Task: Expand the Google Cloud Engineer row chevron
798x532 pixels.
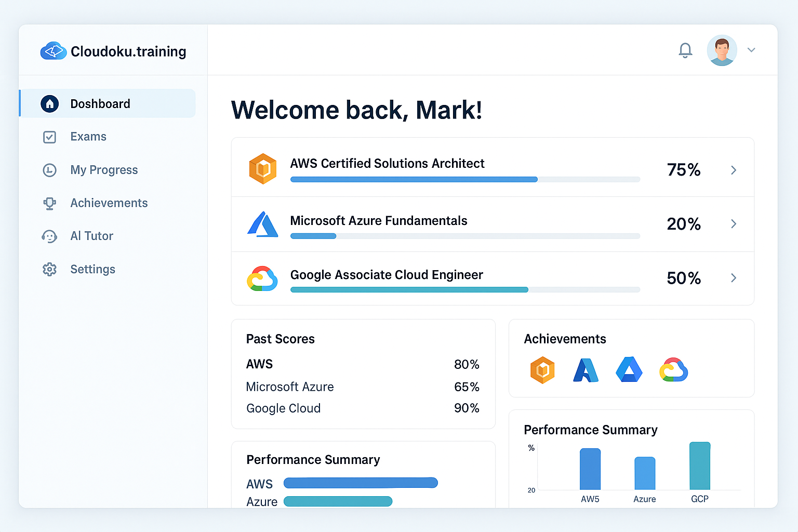Action: pos(734,277)
